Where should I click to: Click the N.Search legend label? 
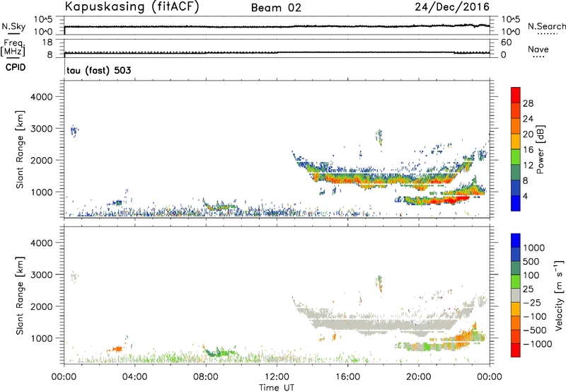coord(546,26)
